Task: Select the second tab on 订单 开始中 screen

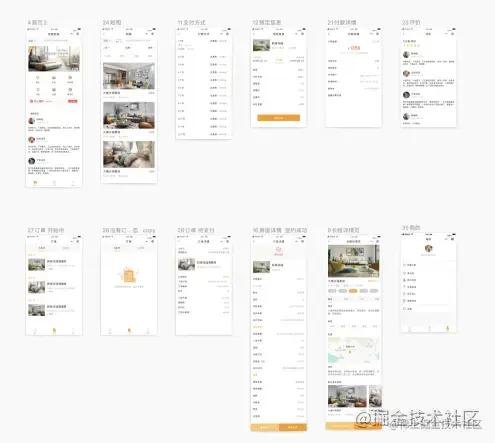Action: [66, 248]
